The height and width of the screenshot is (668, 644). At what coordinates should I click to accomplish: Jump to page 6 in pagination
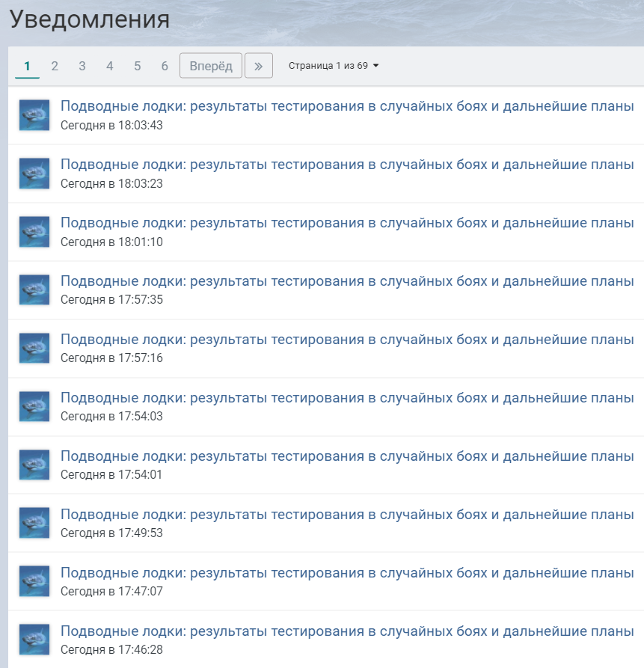[165, 66]
